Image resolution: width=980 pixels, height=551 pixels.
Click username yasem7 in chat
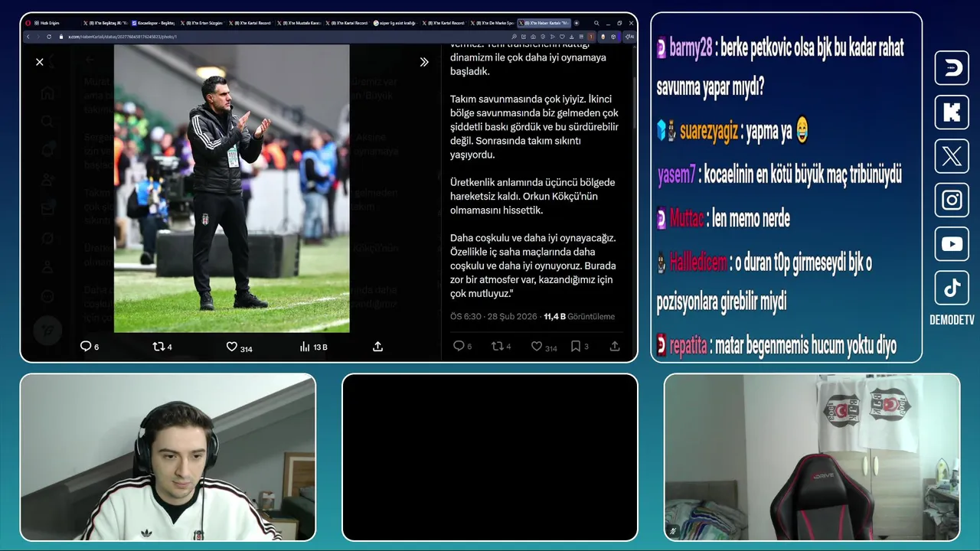(676, 175)
